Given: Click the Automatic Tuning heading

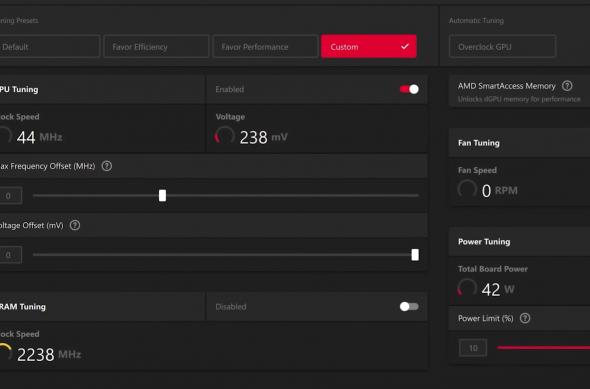Looking at the screenshot, I should coord(476,21).
